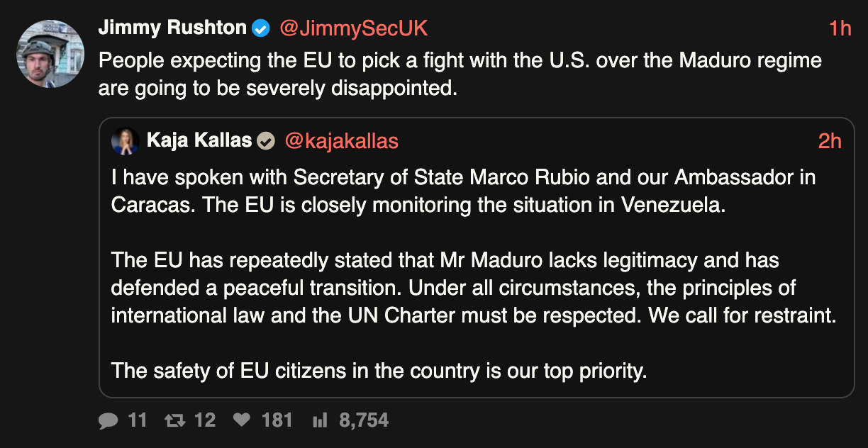
Task: Click the retweet arrows icon
Action: tap(174, 420)
